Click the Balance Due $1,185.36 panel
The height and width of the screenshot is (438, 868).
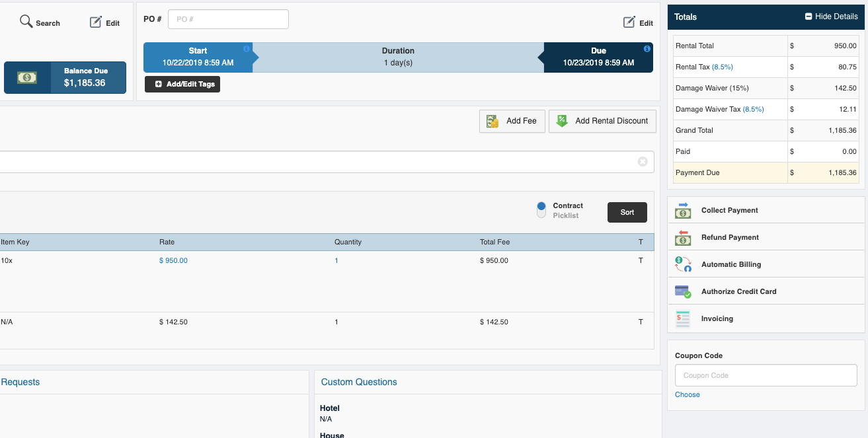[65, 77]
